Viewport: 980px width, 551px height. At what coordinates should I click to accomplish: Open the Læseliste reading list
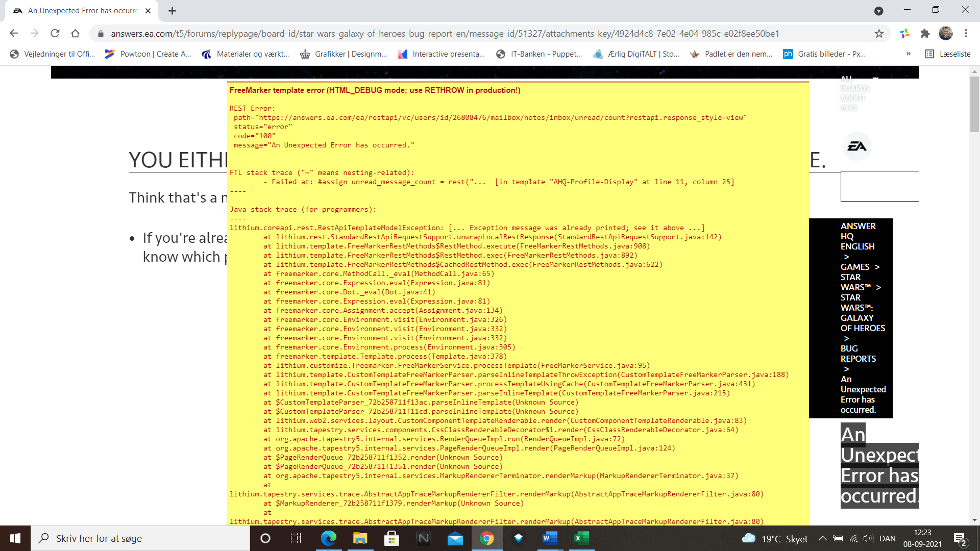(947, 54)
